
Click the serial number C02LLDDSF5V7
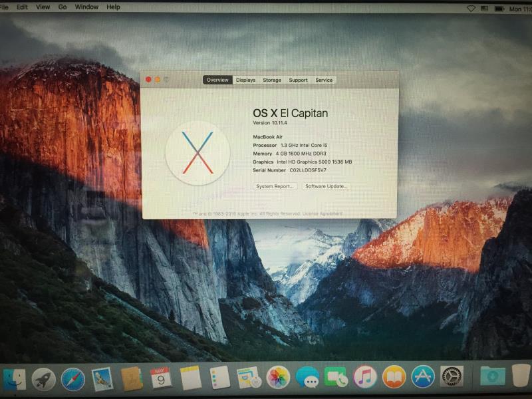[x=308, y=170]
